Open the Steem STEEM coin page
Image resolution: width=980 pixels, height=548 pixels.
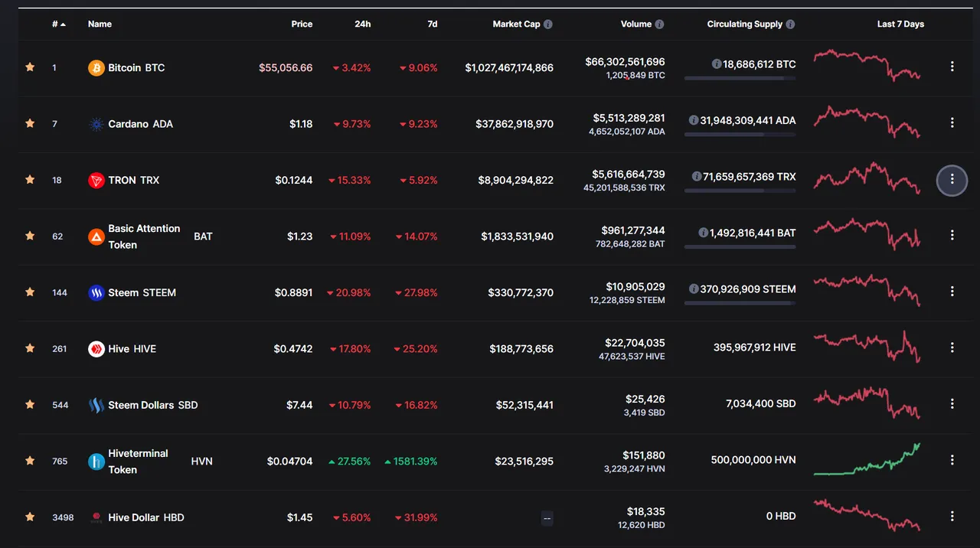pyautogui.click(x=142, y=293)
